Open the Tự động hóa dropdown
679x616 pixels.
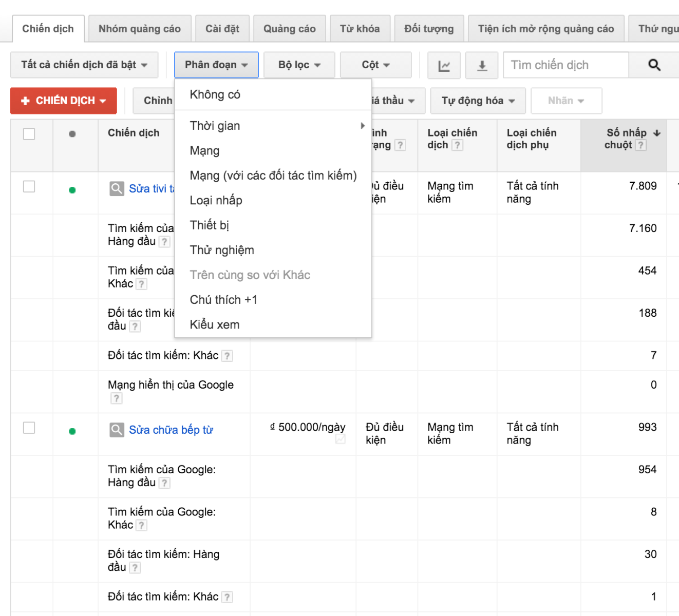pos(477,101)
